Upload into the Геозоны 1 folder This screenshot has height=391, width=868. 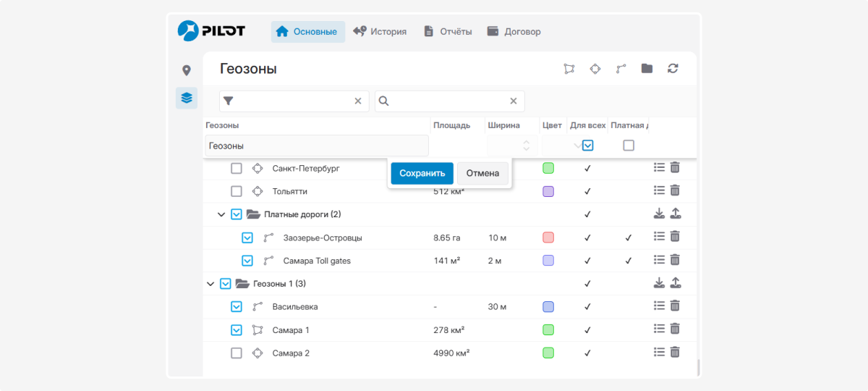coord(676,283)
